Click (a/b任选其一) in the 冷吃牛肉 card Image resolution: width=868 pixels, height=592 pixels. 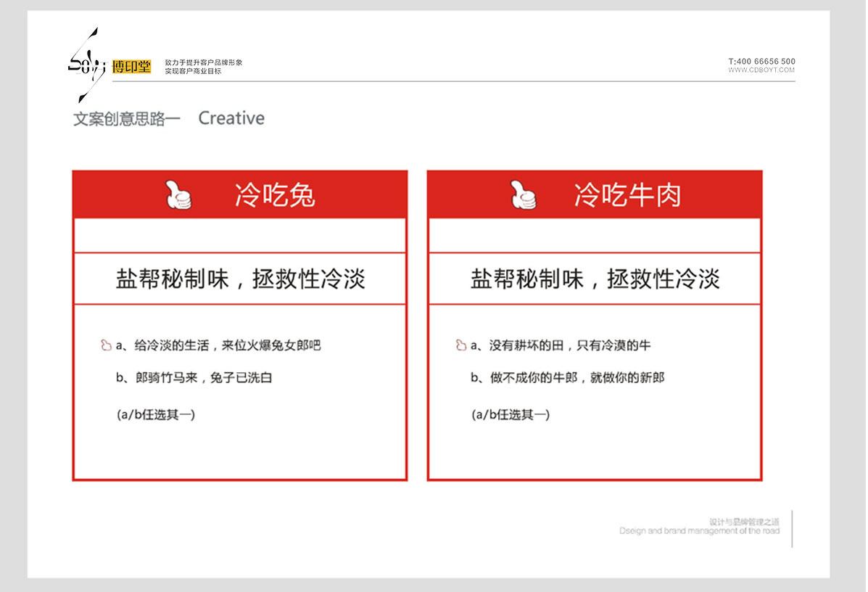[511, 414]
